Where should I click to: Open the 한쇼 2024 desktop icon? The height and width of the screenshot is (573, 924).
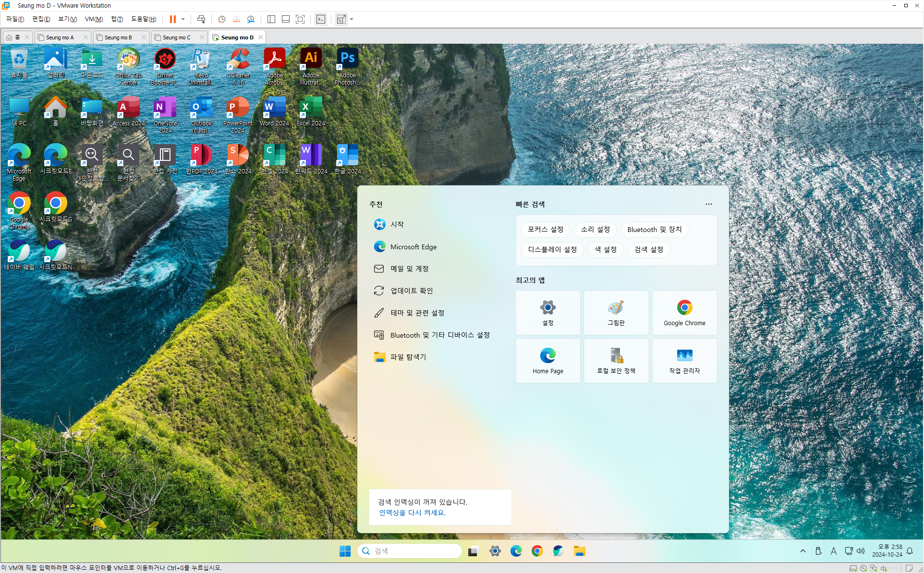pyautogui.click(x=238, y=159)
